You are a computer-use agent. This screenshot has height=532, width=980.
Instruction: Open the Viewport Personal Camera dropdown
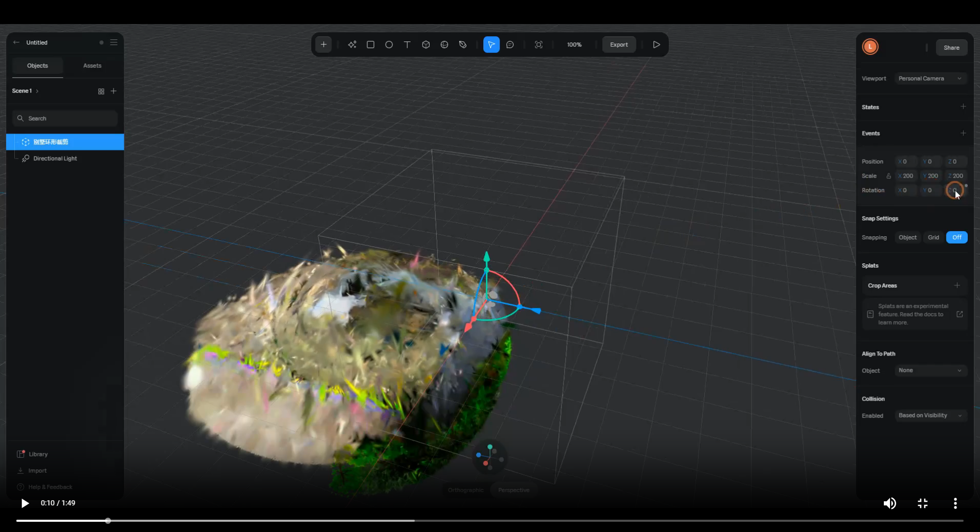click(x=930, y=79)
